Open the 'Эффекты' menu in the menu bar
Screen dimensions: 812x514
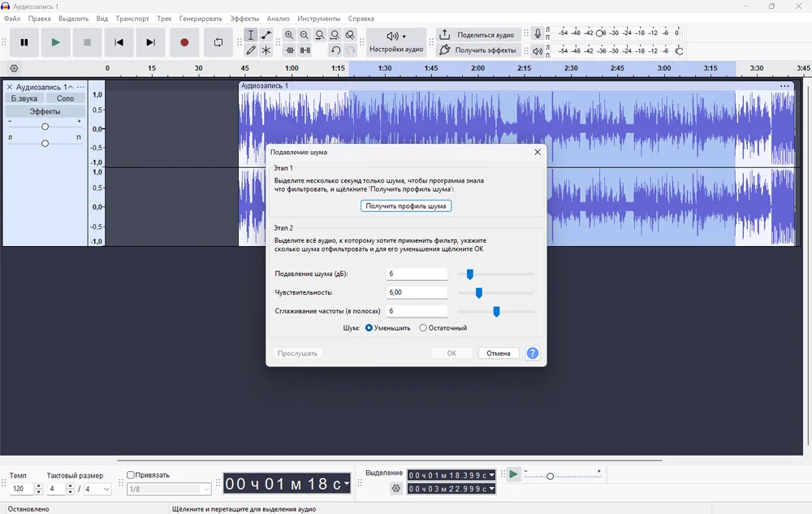(x=244, y=18)
